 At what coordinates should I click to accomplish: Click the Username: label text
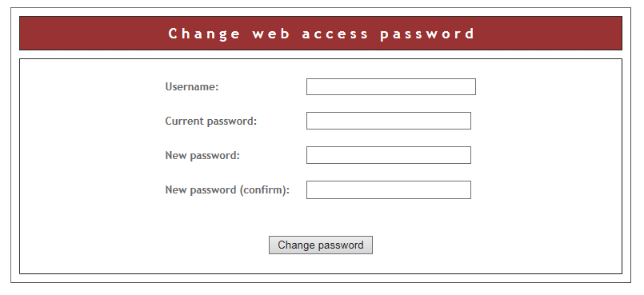[192, 86]
